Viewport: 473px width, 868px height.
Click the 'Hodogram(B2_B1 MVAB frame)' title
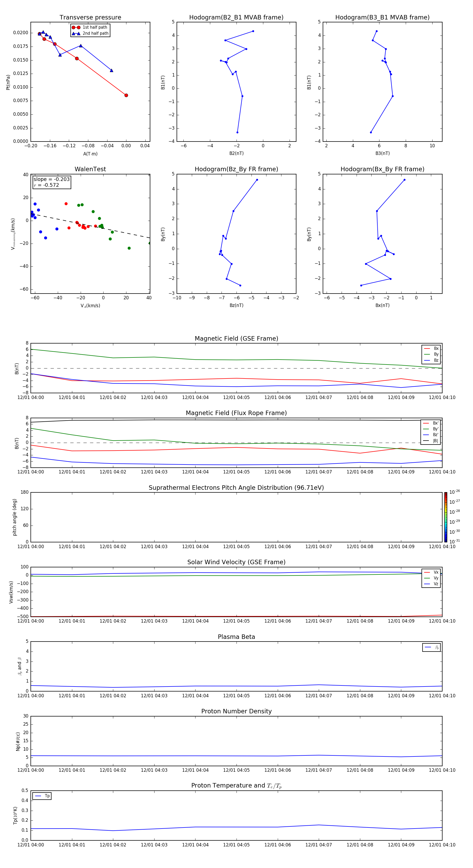point(236,18)
